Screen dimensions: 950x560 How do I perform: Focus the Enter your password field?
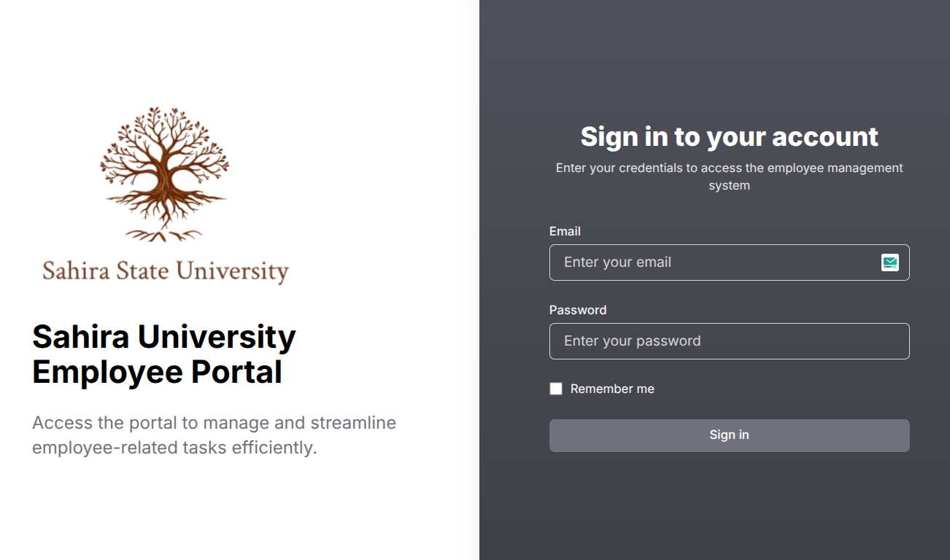[x=730, y=341]
